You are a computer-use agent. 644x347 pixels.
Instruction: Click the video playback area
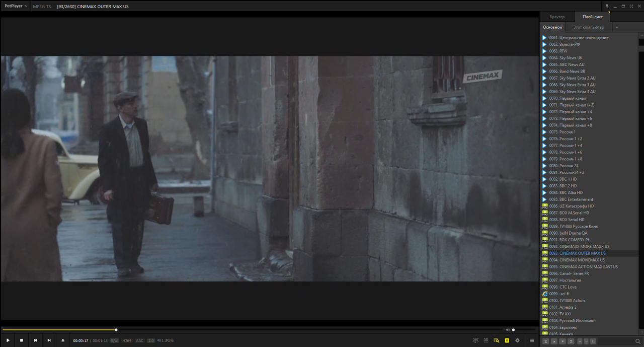[269, 169]
